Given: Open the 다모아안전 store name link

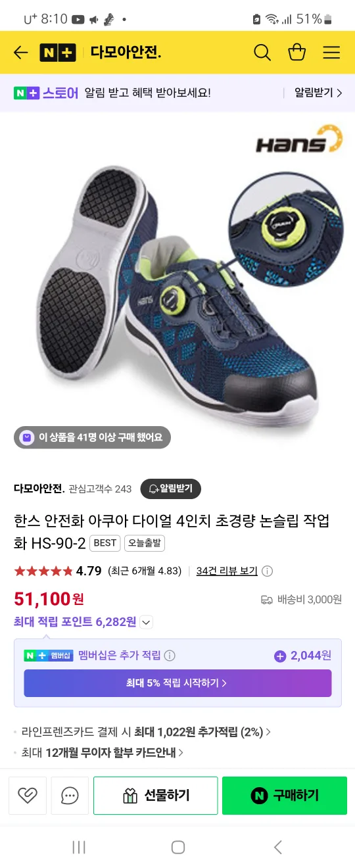Looking at the screenshot, I should 39,489.
